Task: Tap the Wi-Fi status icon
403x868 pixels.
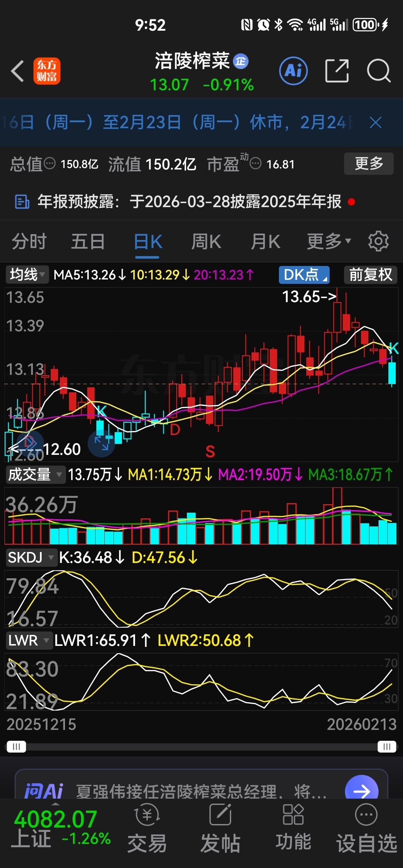Action: [295, 25]
